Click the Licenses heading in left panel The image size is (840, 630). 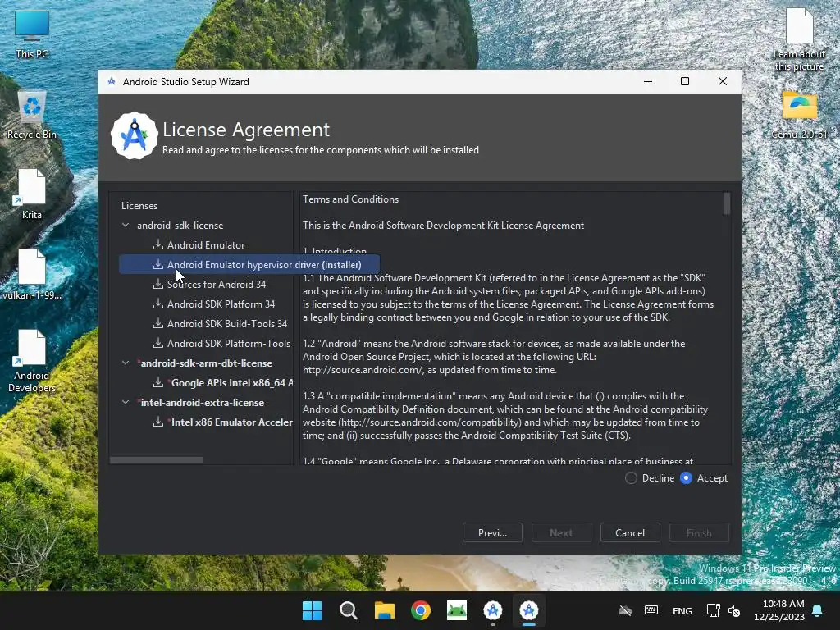coord(139,206)
